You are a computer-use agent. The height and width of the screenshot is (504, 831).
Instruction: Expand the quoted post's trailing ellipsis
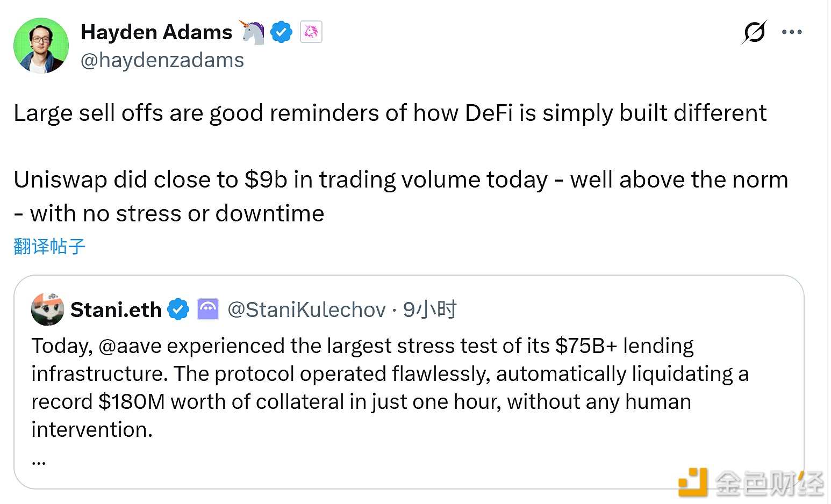[x=39, y=460]
